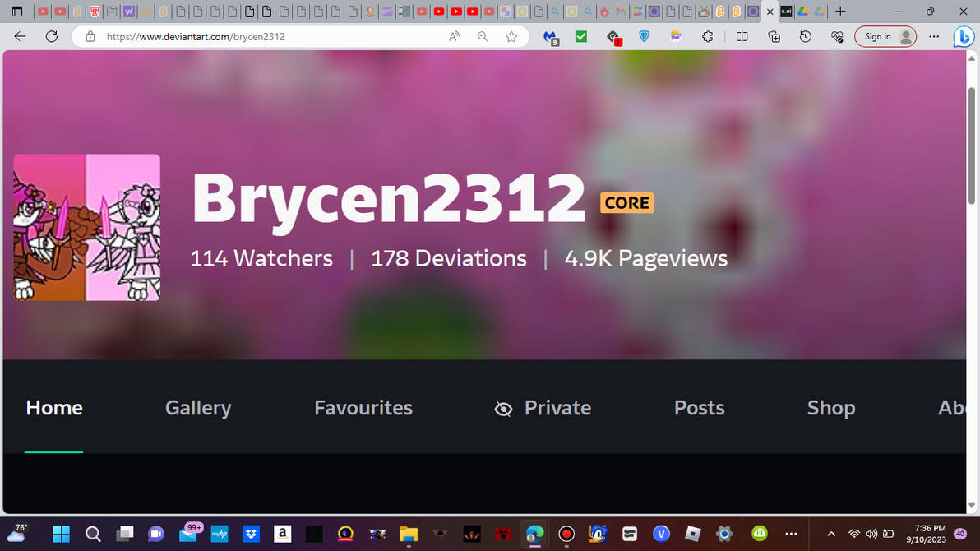Open taskbar overflow three dots
The width and height of the screenshot is (980, 551).
click(791, 534)
